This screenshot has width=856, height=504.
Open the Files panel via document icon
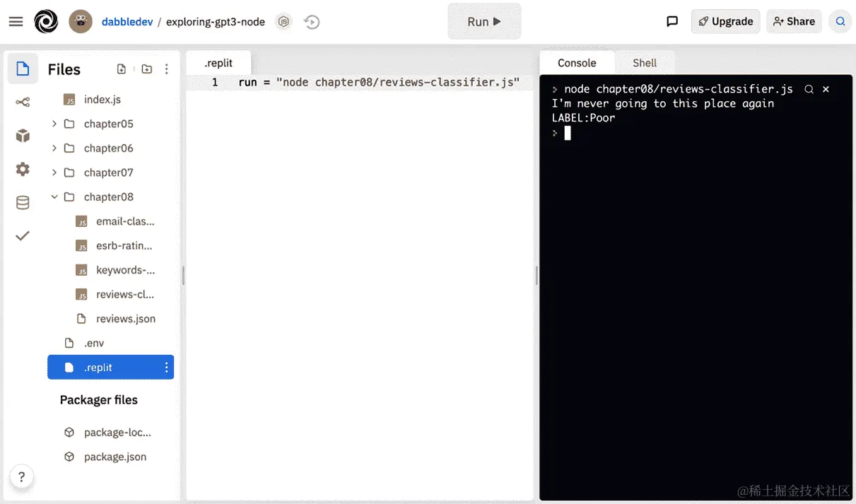click(22, 68)
